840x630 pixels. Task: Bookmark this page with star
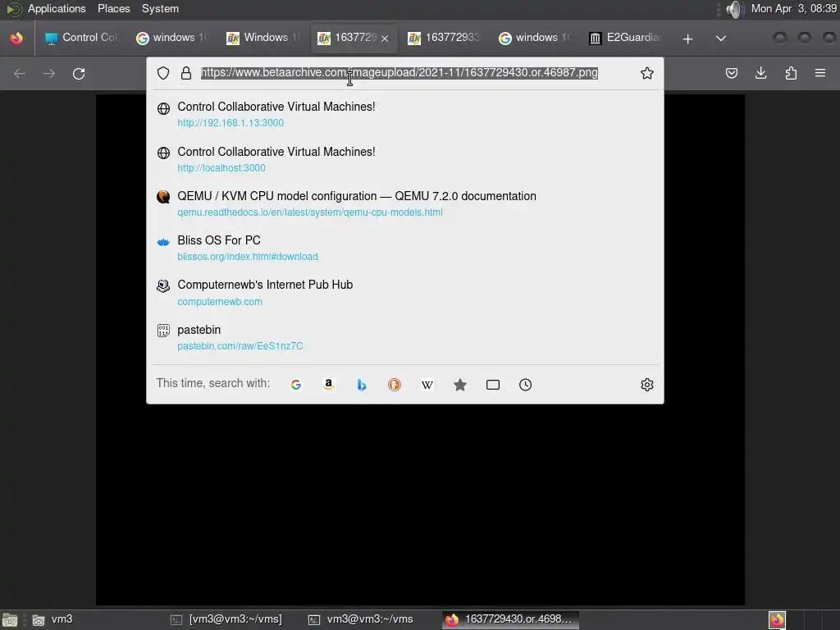647,73
